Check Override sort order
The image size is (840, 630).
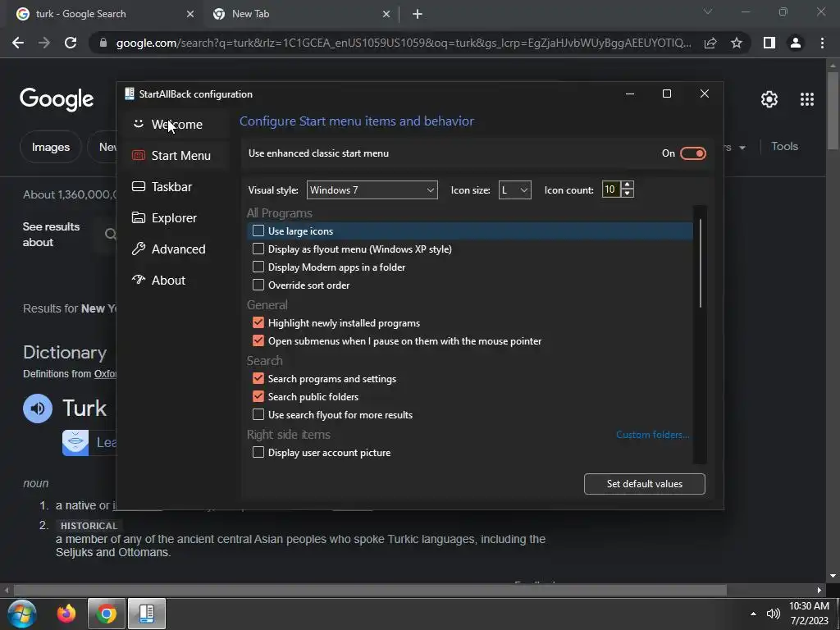(258, 285)
